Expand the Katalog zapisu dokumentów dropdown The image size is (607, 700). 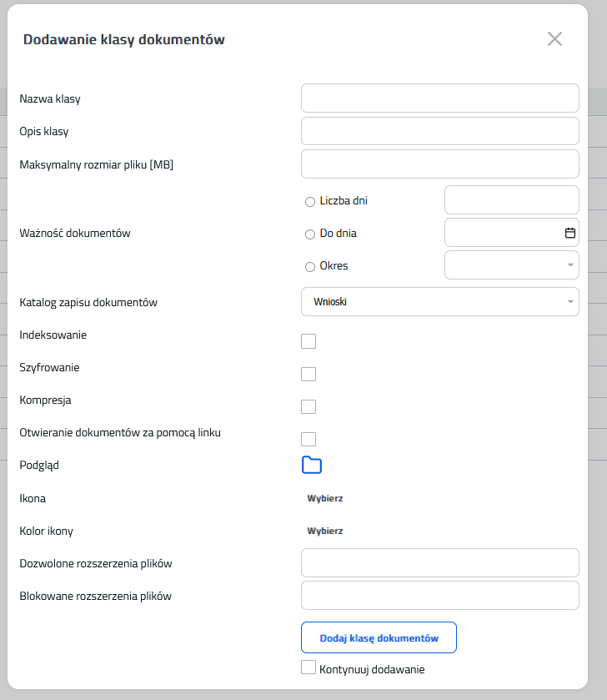tap(439, 301)
